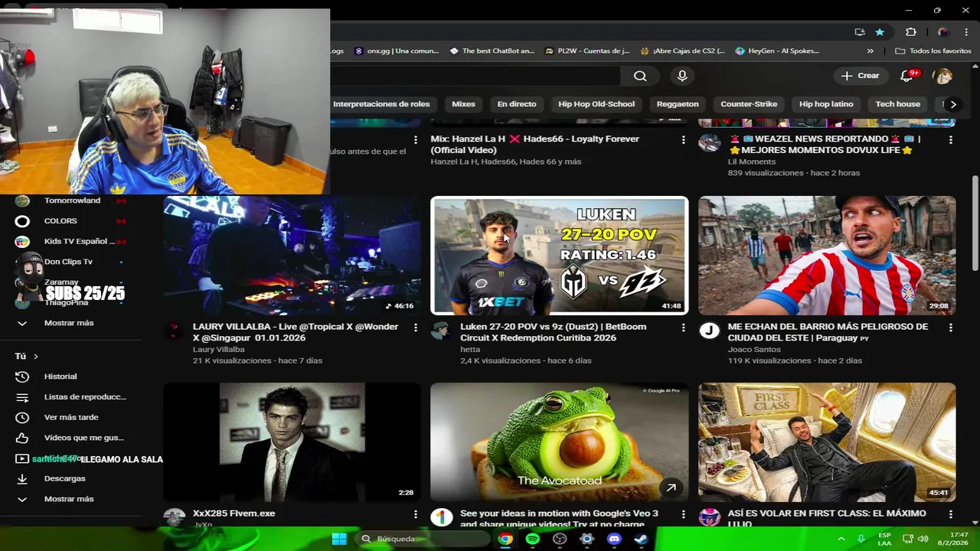Expand the hidden bookmarks overflow chevron
The height and width of the screenshot is (551, 980).
870,51
